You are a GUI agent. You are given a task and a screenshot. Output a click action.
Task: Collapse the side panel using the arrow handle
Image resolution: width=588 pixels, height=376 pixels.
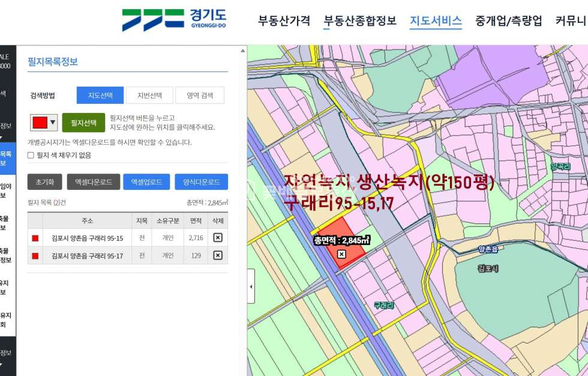tap(251, 286)
